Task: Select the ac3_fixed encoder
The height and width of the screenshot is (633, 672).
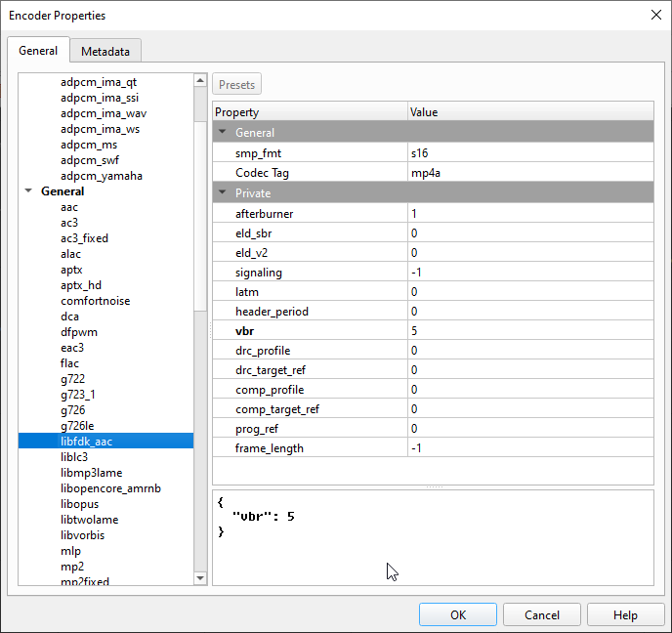Action: (x=84, y=238)
